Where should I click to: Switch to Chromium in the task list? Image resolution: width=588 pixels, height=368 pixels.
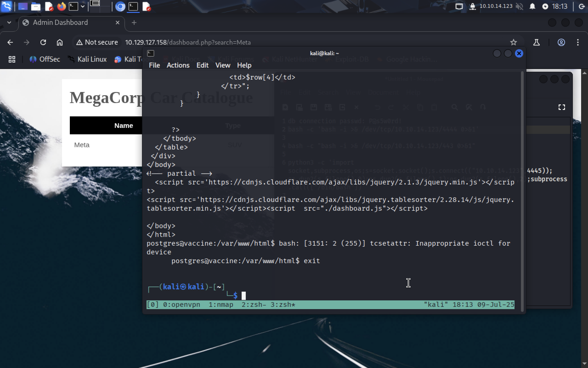pyautogui.click(x=120, y=6)
